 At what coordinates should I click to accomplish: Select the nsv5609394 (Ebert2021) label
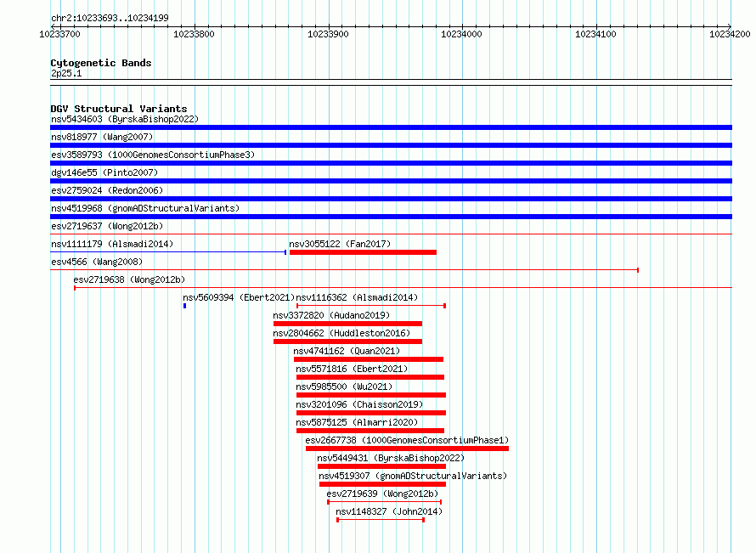[239, 297]
